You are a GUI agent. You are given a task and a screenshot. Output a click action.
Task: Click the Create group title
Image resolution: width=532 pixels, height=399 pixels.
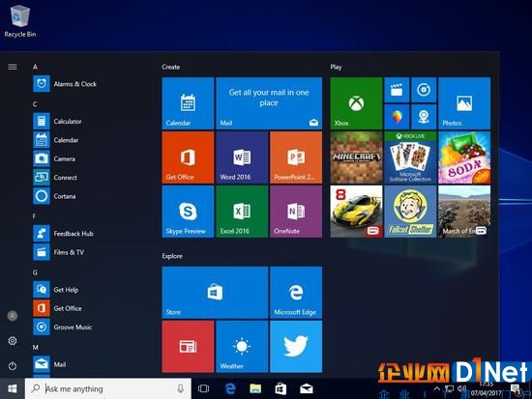pyautogui.click(x=171, y=67)
